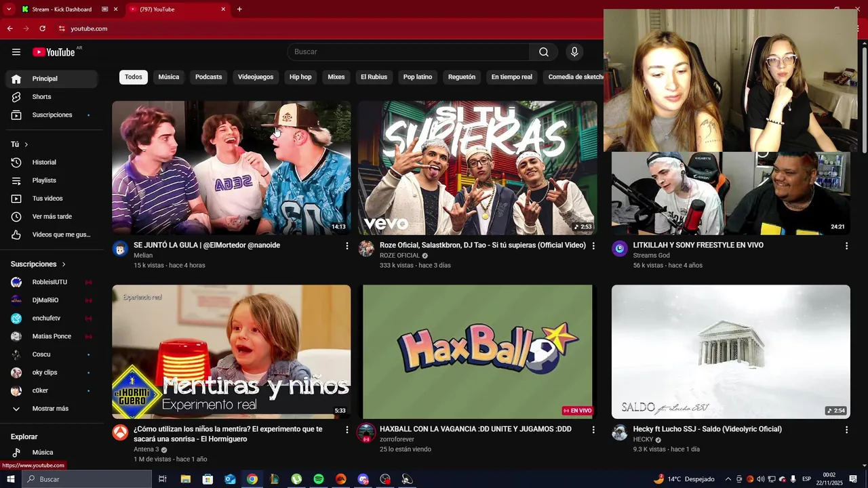Select the El Rubius filter chip
The height and width of the screenshot is (488, 868).
(x=374, y=77)
